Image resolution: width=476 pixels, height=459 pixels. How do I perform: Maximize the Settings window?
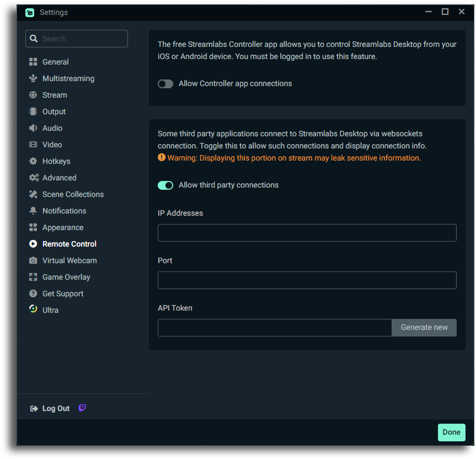pyautogui.click(x=445, y=12)
